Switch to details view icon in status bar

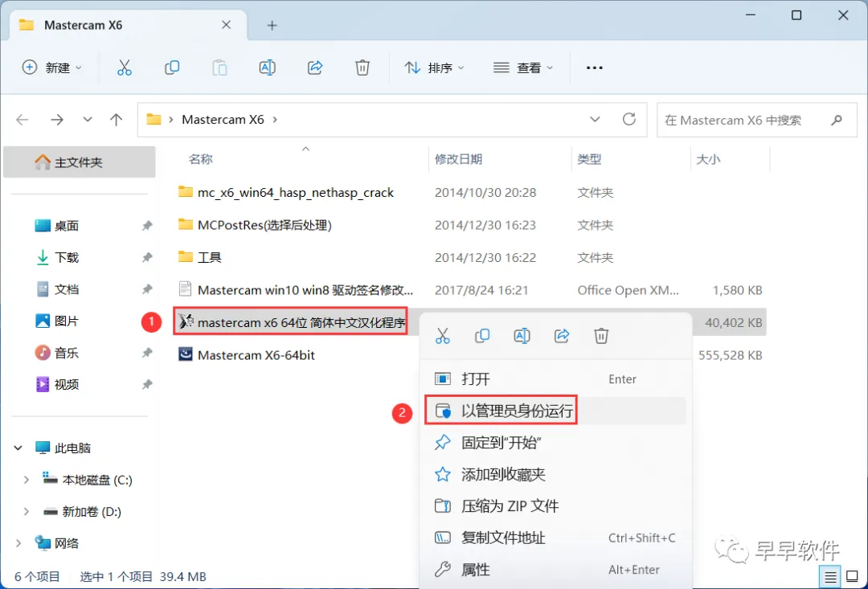830,578
